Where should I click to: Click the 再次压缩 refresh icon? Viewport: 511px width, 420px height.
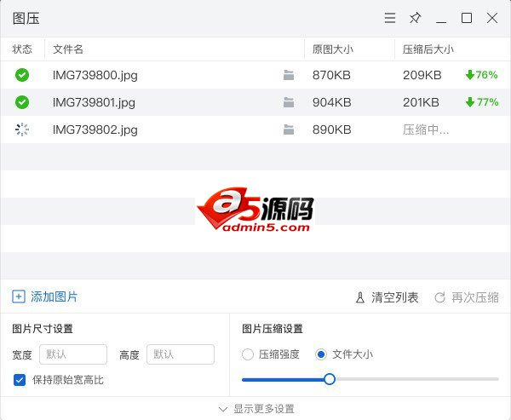pyautogui.click(x=440, y=297)
